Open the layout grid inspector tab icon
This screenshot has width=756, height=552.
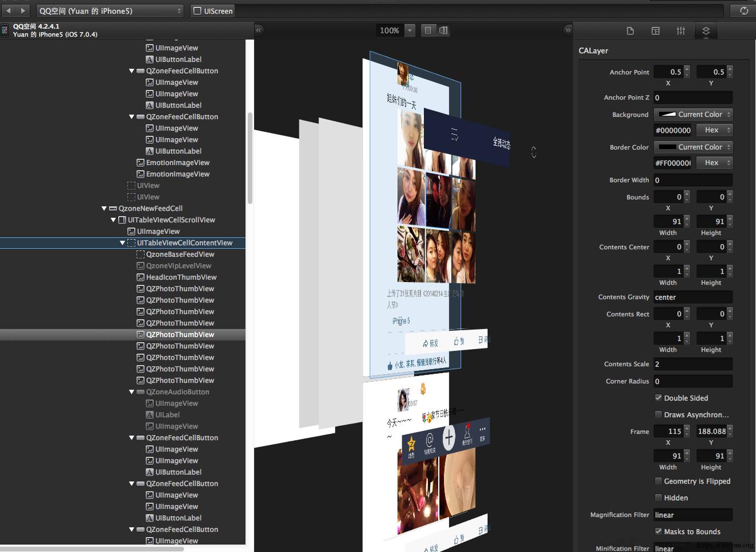pyautogui.click(x=656, y=31)
